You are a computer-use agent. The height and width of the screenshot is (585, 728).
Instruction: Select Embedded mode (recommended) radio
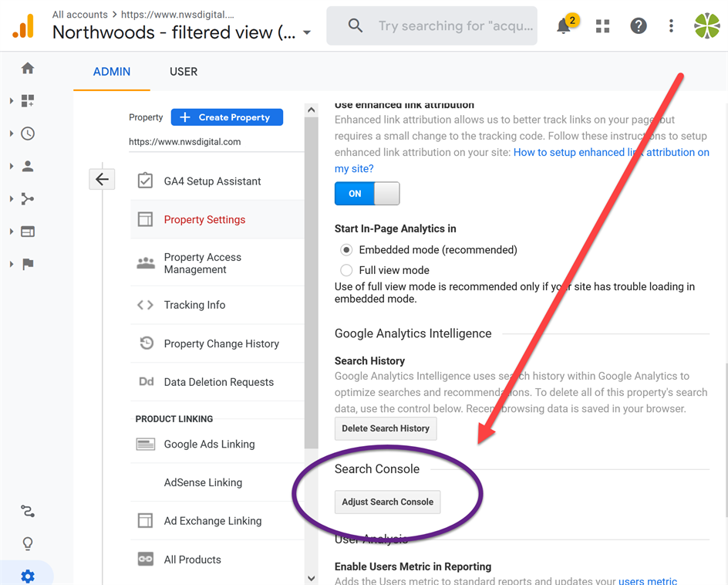tap(346, 250)
